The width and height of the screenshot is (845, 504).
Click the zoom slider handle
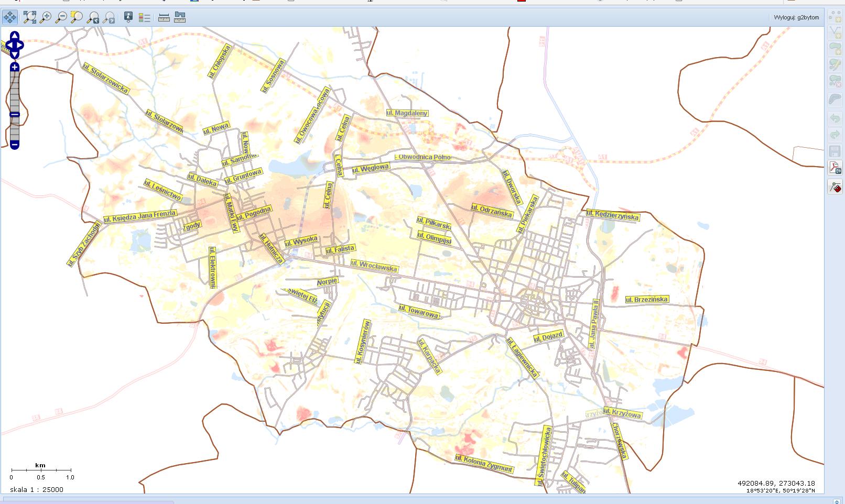pyautogui.click(x=15, y=115)
